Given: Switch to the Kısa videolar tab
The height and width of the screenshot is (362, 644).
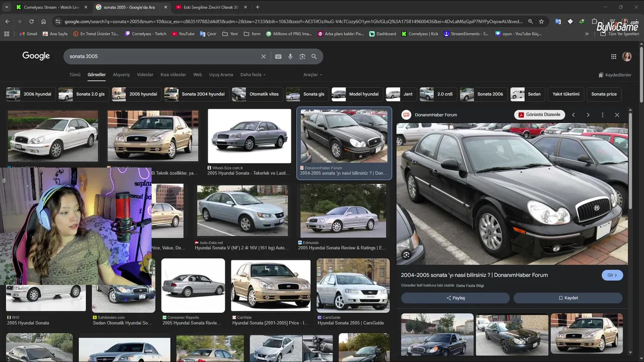Looking at the screenshot, I should tap(173, 74).
